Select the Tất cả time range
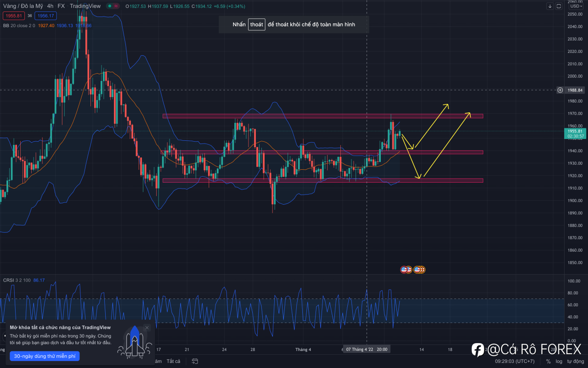Viewport: 588px width, 368px height. 173,361
